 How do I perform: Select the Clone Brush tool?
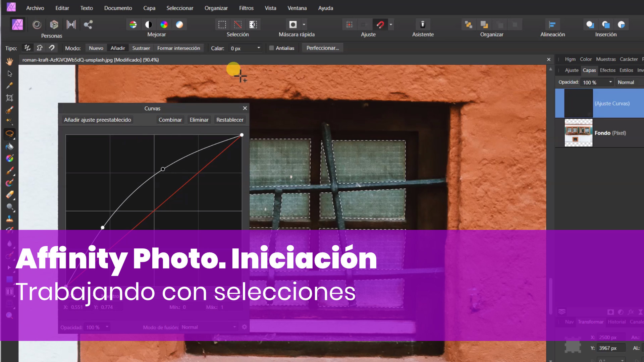point(9,219)
